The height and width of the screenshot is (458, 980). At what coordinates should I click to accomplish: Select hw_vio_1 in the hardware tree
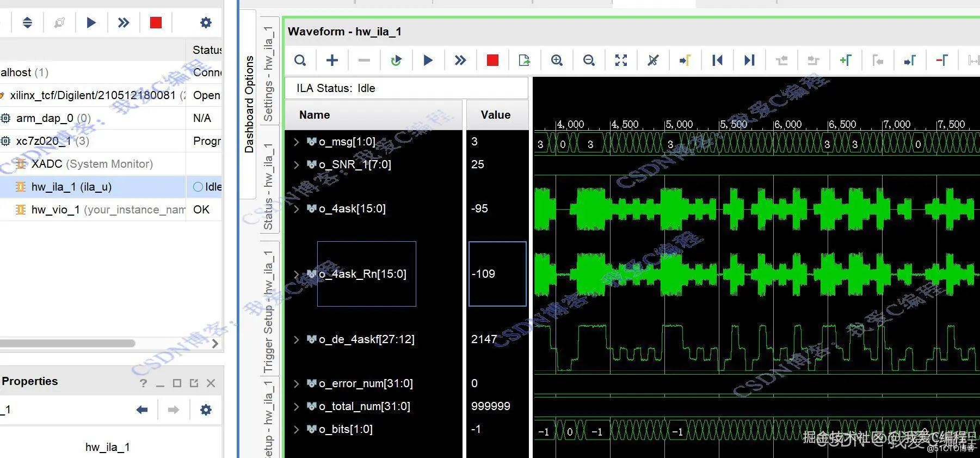pos(56,210)
